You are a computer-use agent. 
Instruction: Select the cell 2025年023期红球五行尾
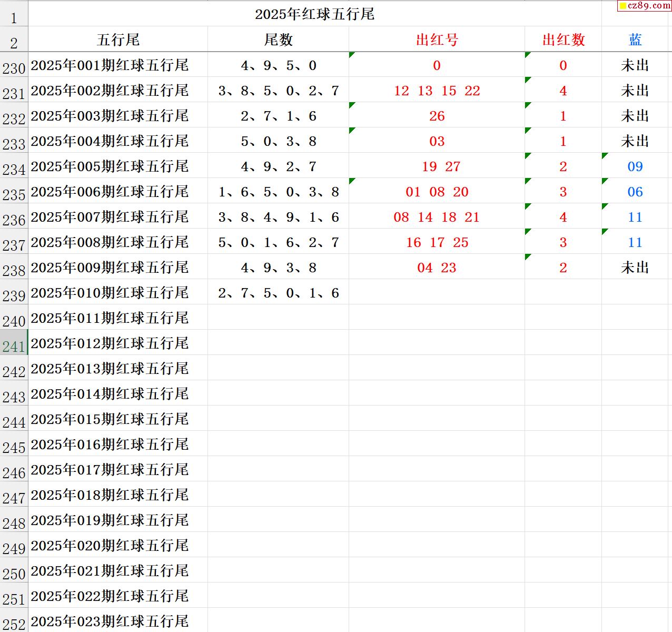pos(110,621)
